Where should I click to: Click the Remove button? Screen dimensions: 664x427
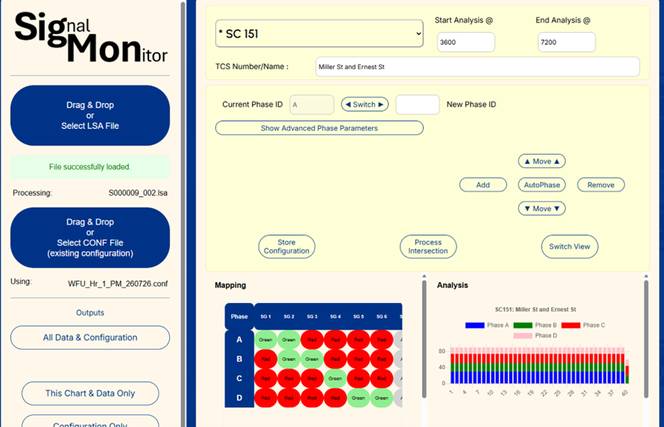click(600, 185)
